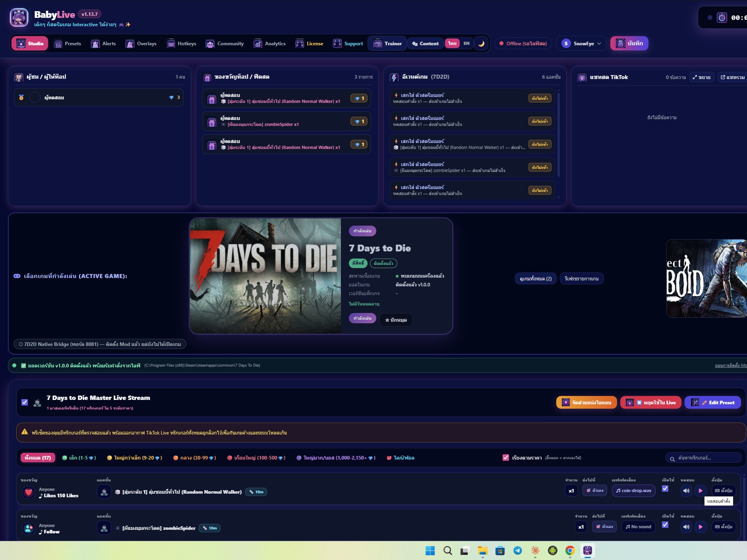Click the หยุดใช้ใน Live button
The image size is (747, 560).
(x=651, y=402)
